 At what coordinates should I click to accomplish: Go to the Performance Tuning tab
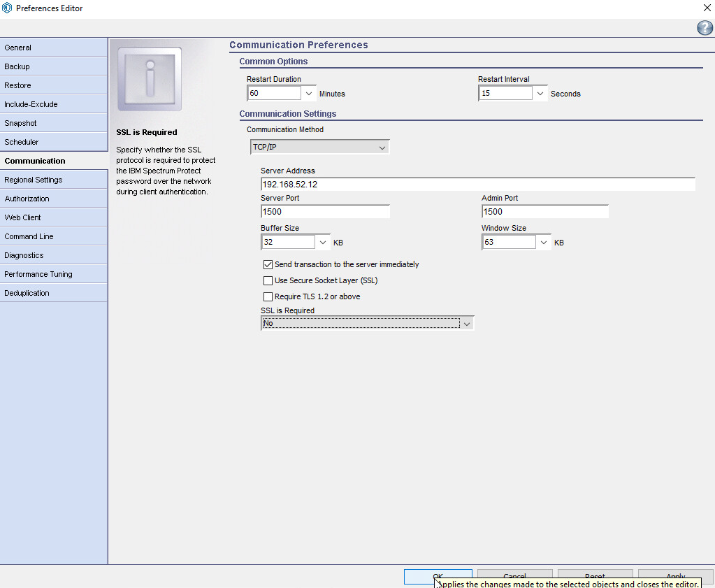pos(54,274)
